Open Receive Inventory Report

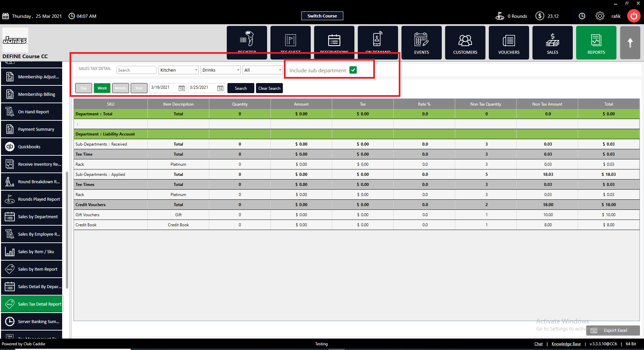click(x=32, y=164)
